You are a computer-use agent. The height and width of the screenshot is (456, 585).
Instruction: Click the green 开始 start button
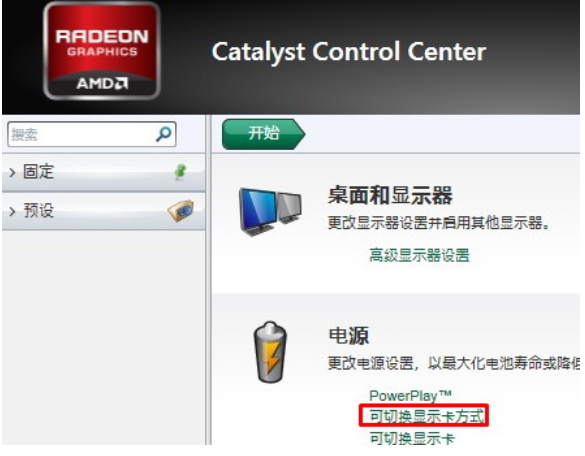coord(263,134)
